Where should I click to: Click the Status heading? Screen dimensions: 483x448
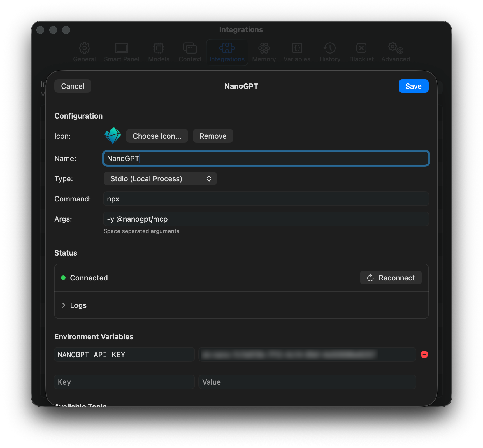[x=66, y=253]
